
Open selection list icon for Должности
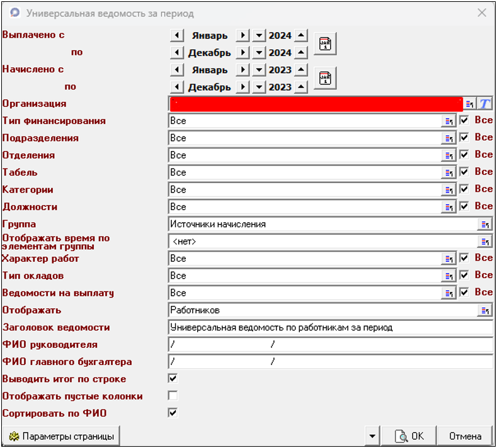pyautogui.click(x=449, y=206)
